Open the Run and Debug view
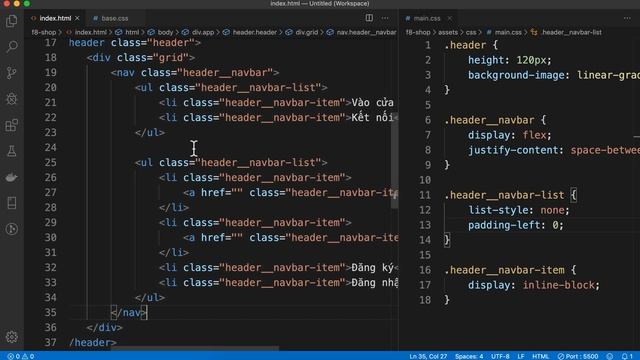This screenshot has width=640, height=360. coord(12,99)
